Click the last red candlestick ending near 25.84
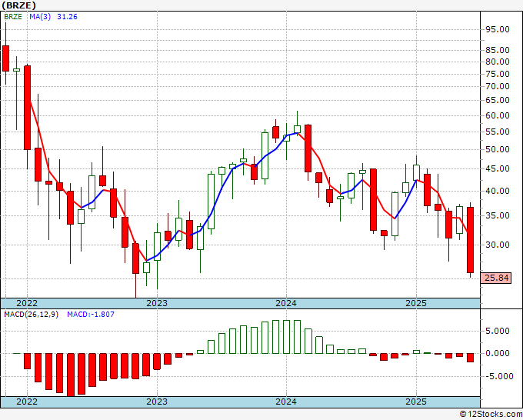This screenshot has height=420, width=523. point(470,240)
